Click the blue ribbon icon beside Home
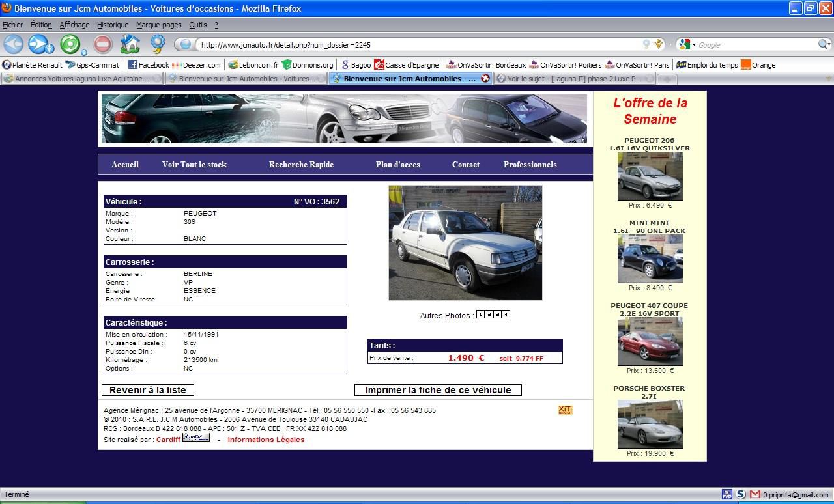The height and width of the screenshot is (504, 834). [x=158, y=44]
